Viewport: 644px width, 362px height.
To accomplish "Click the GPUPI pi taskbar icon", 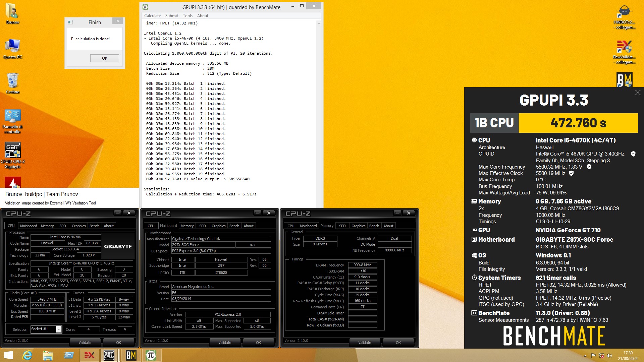I will (151, 355).
